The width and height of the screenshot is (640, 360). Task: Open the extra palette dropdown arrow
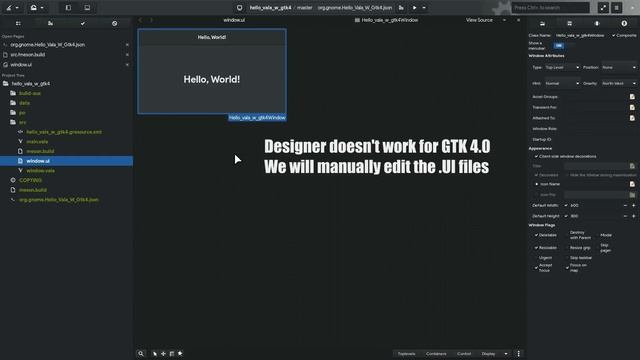click(x=506, y=353)
